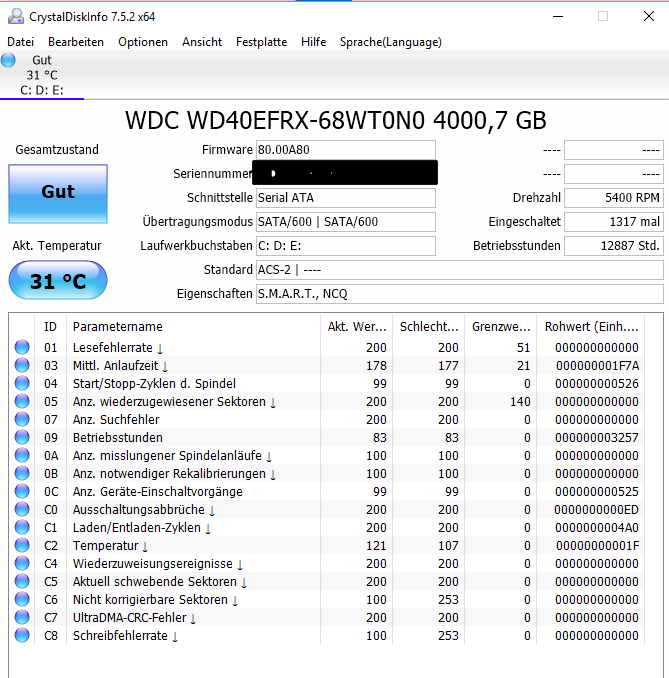Click status icon of Geräte-Einschaltvorgänge row
669x678 pixels.
[22, 491]
